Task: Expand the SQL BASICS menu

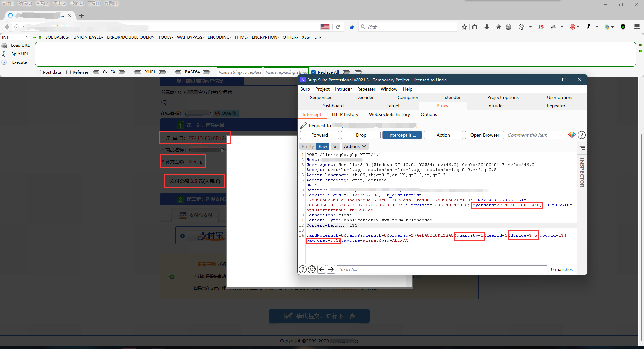Action: [57, 37]
